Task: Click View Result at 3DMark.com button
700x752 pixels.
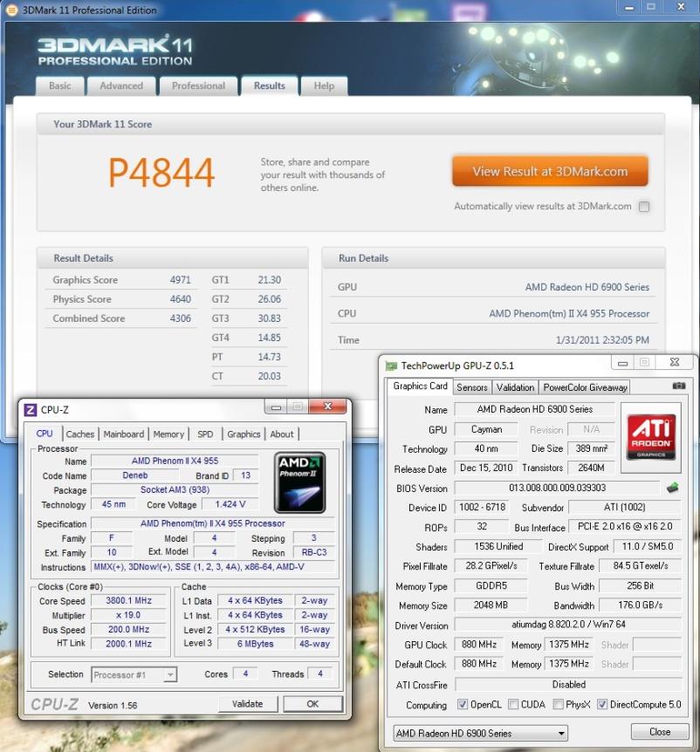Action: coord(550,171)
